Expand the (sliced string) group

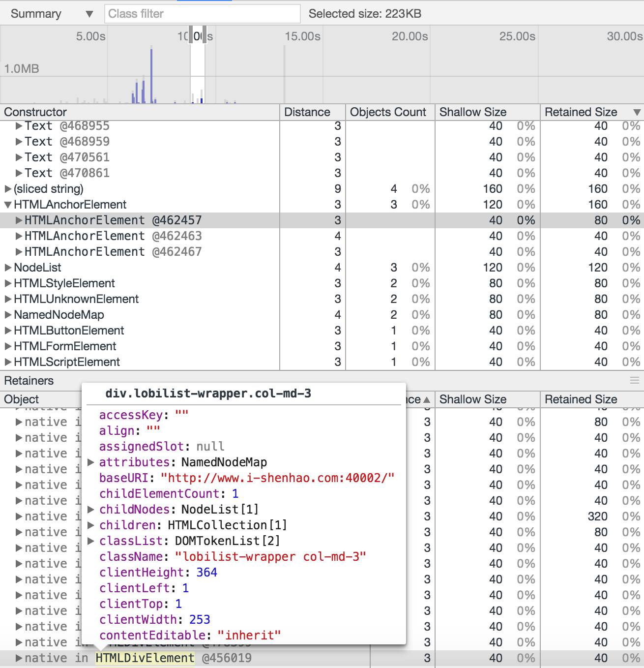coord(8,189)
